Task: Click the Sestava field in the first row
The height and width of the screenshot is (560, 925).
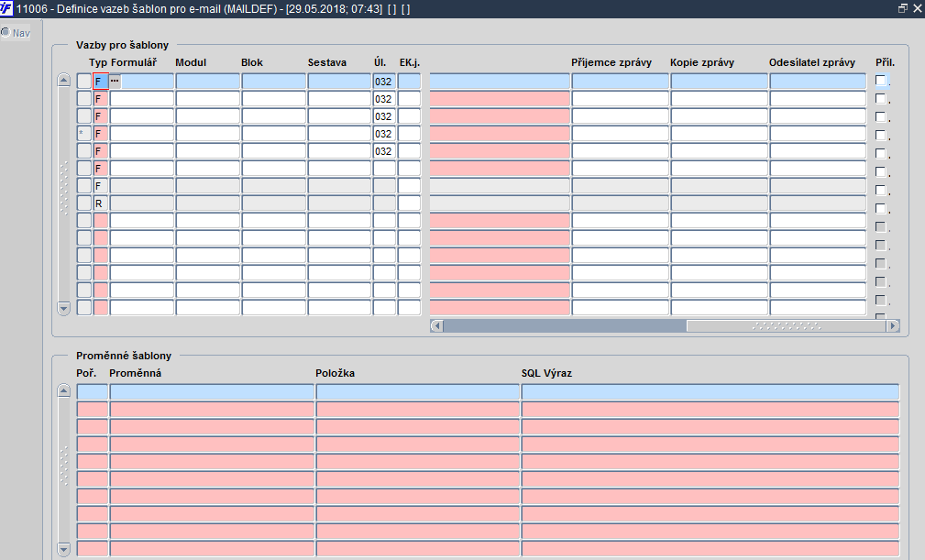Action: coord(339,82)
